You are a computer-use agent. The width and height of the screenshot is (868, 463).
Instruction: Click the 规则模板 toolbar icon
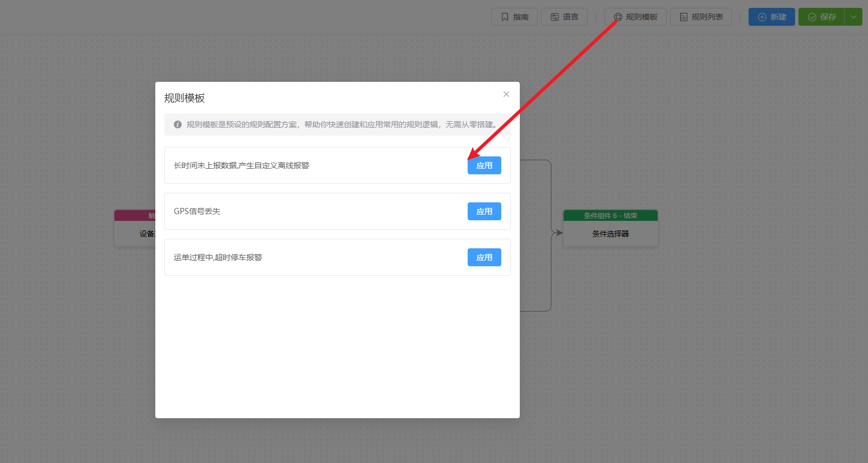pos(618,17)
